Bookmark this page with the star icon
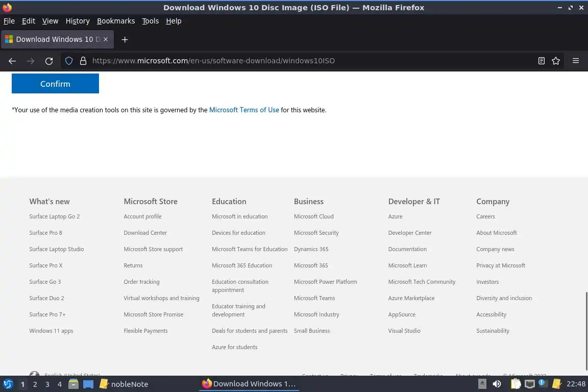588x392 pixels. click(556, 61)
